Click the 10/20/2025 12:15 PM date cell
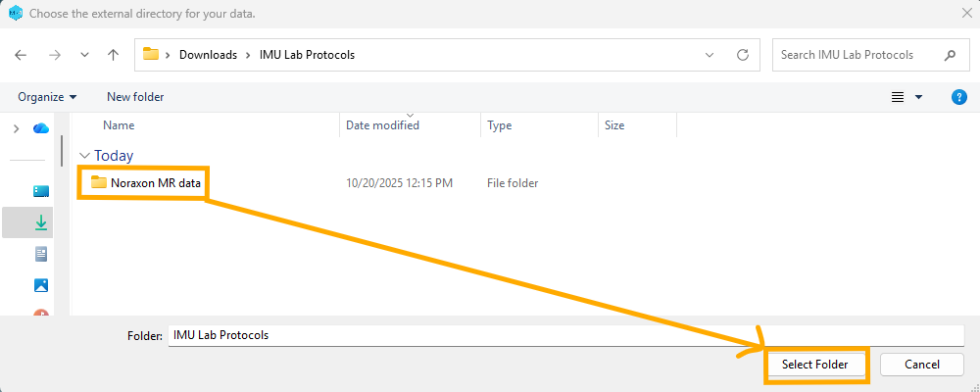Viewport: 980px width, 392px height. click(400, 183)
